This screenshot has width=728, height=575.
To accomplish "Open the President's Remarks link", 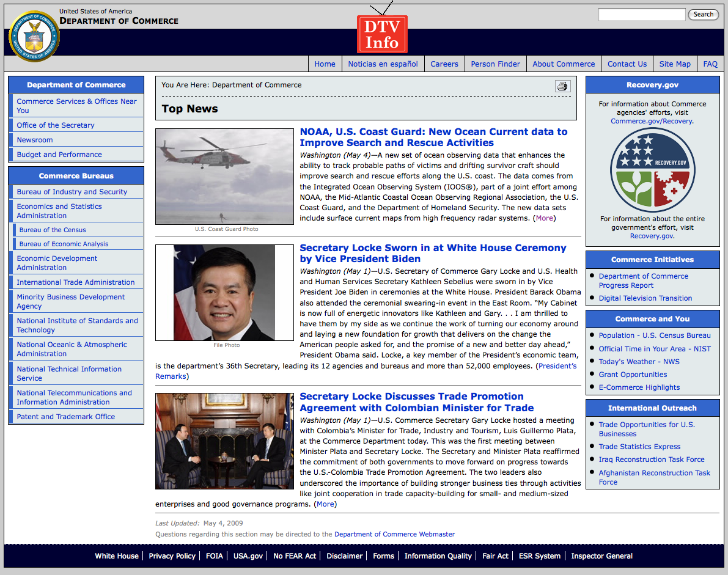I will point(557,366).
